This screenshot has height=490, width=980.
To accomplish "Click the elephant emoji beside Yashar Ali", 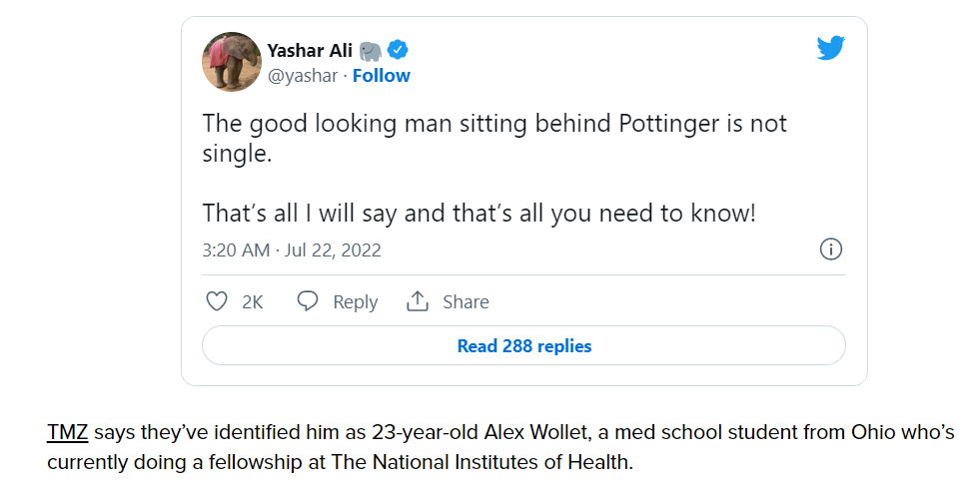I will (x=370, y=50).
